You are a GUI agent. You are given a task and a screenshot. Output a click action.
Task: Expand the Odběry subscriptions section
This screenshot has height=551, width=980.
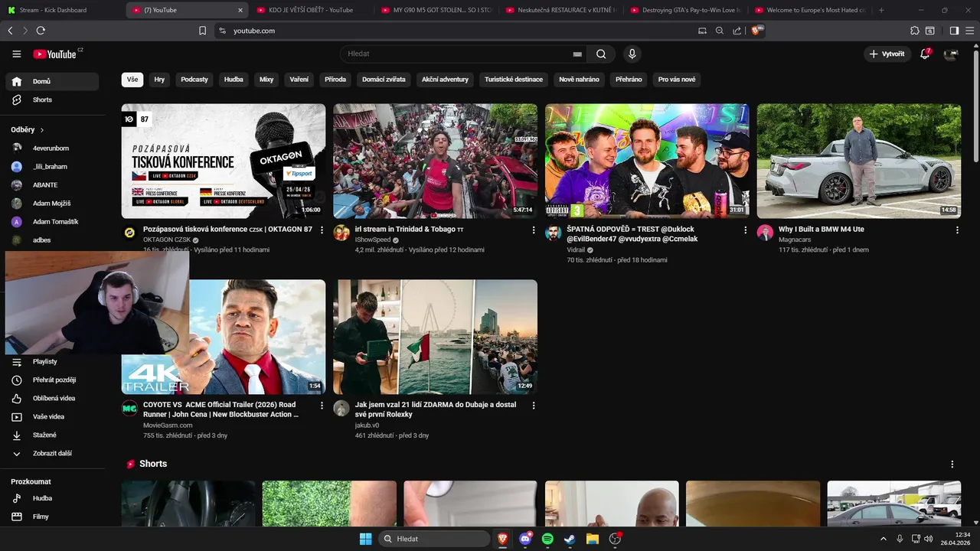coord(28,130)
